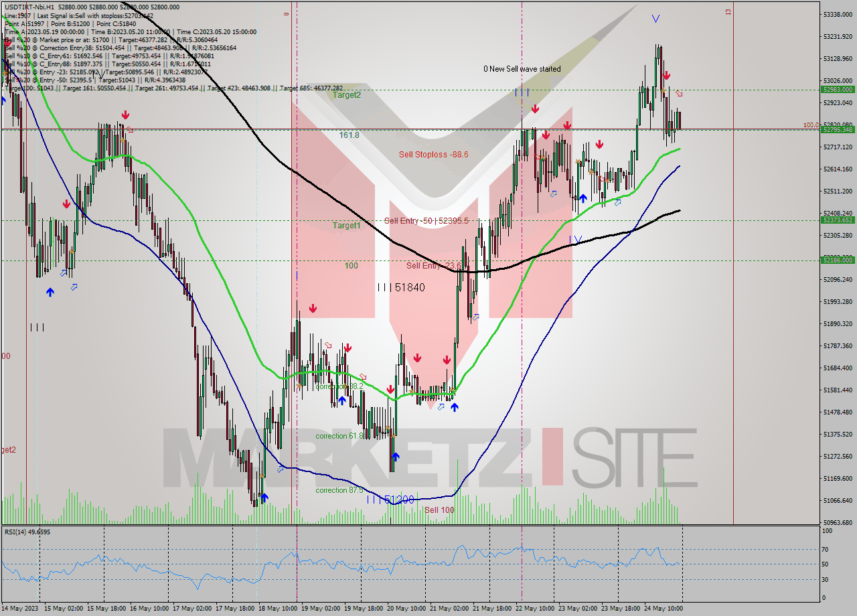Click '15 May 18:00' on time axis
The width and height of the screenshot is (857, 616).
[x=105, y=608]
